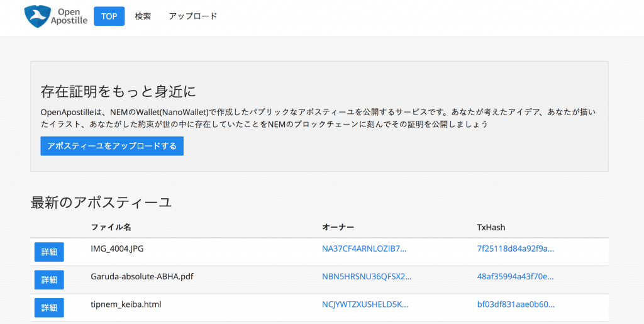644x324 pixels.
Task: Click the Garuda-absolute-ABHA.pdf file name
Action: tap(142, 277)
